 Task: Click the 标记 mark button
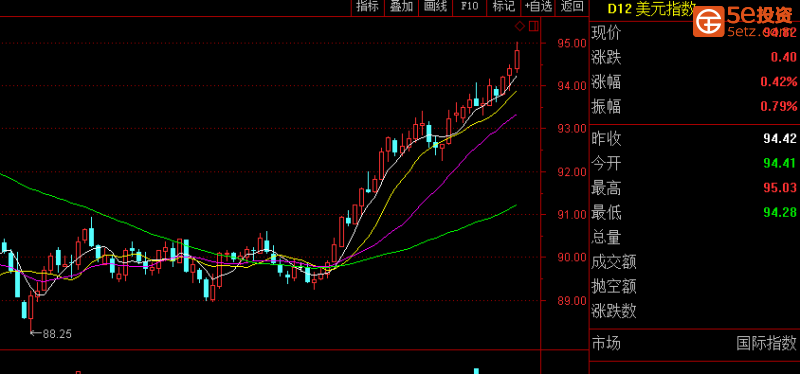[504, 7]
